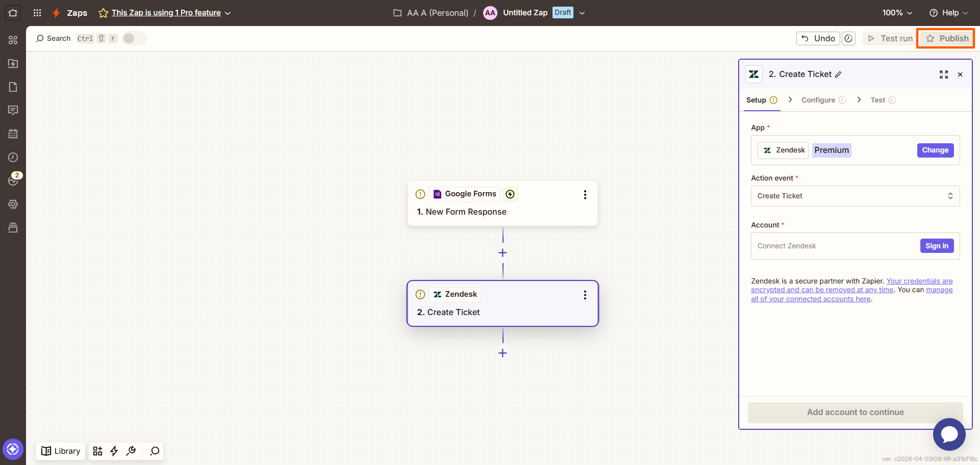Open the AA A (Personal) folder breadcrumb
This screenshot has width=980, height=465.
[431, 13]
